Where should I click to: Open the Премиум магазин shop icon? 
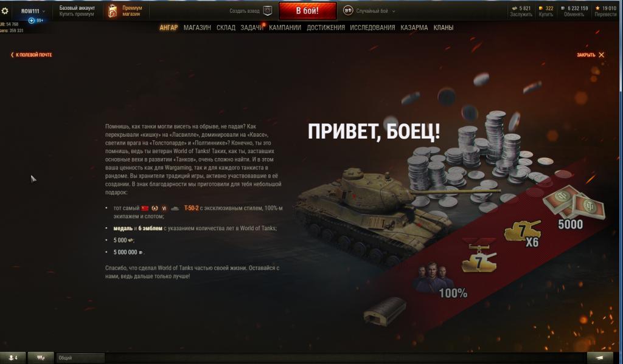click(x=113, y=11)
